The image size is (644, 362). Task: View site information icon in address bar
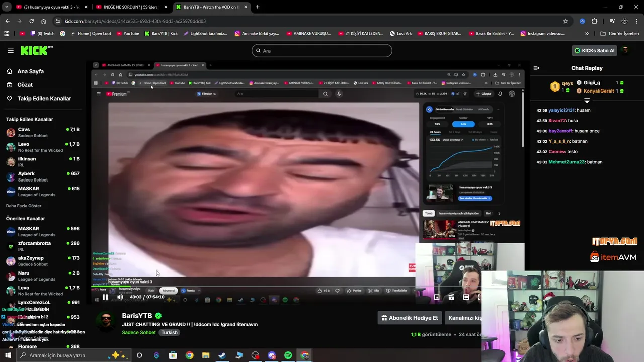coord(58,21)
